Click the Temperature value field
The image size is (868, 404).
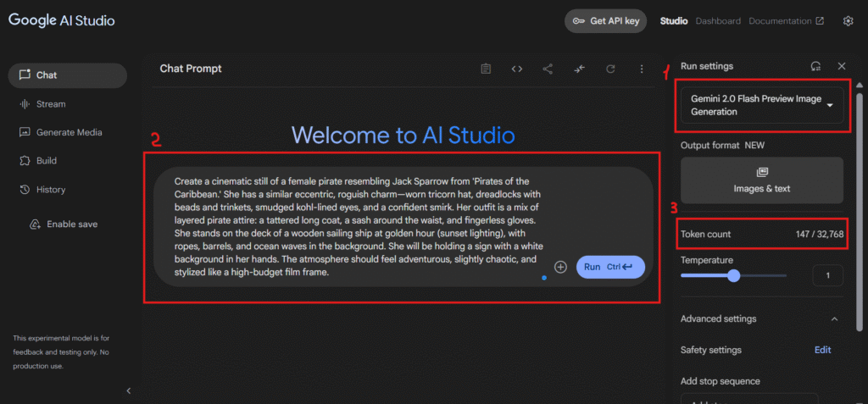(827, 275)
